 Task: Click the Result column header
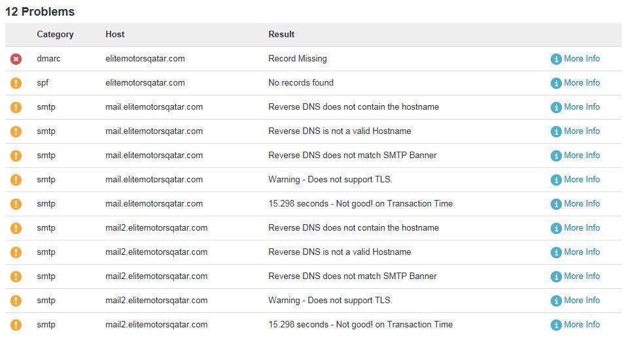[x=281, y=35]
